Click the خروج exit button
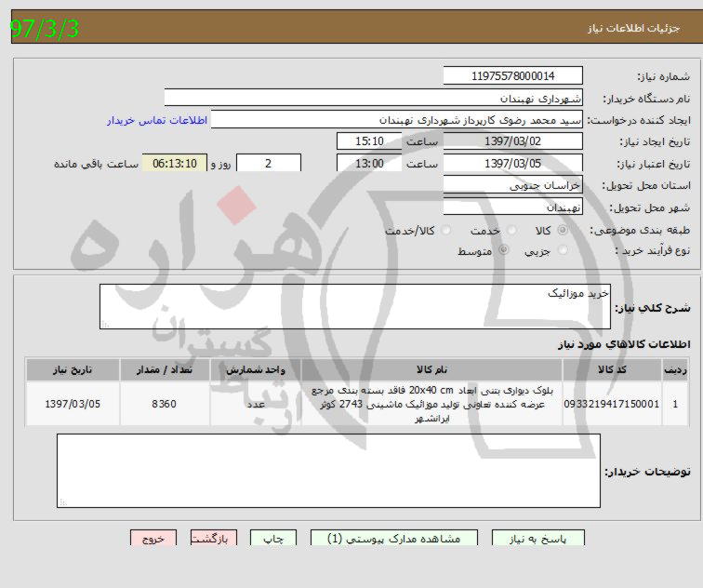The image size is (703, 588). click(153, 538)
